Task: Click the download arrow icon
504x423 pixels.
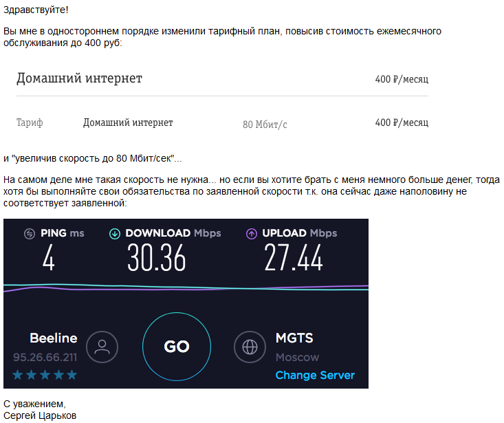Action: click(115, 234)
